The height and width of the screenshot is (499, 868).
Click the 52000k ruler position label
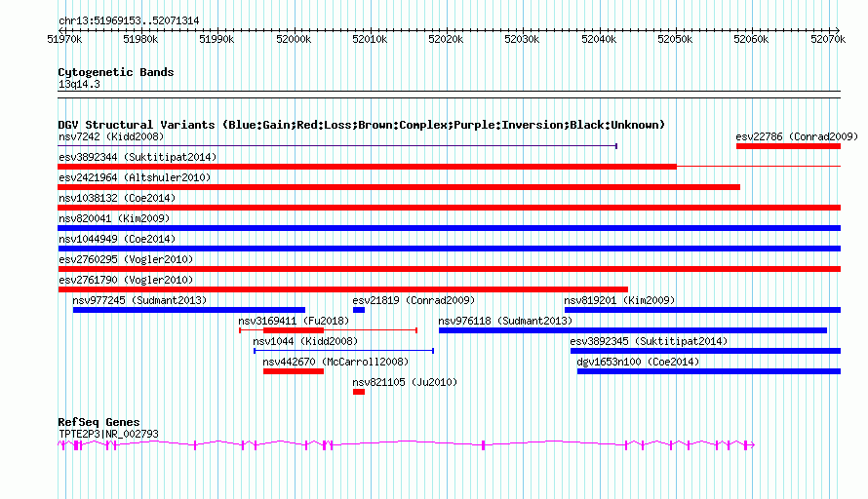tap(294, 40)
